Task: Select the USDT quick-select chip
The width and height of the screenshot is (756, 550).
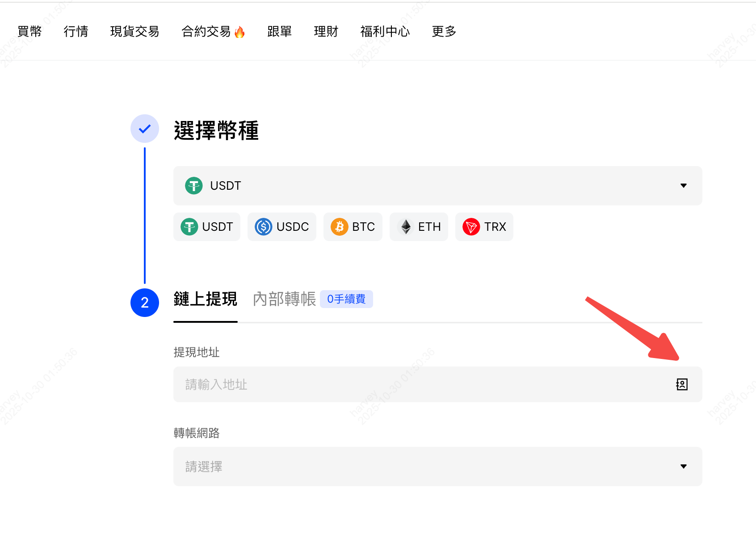Action: point(206,227)
